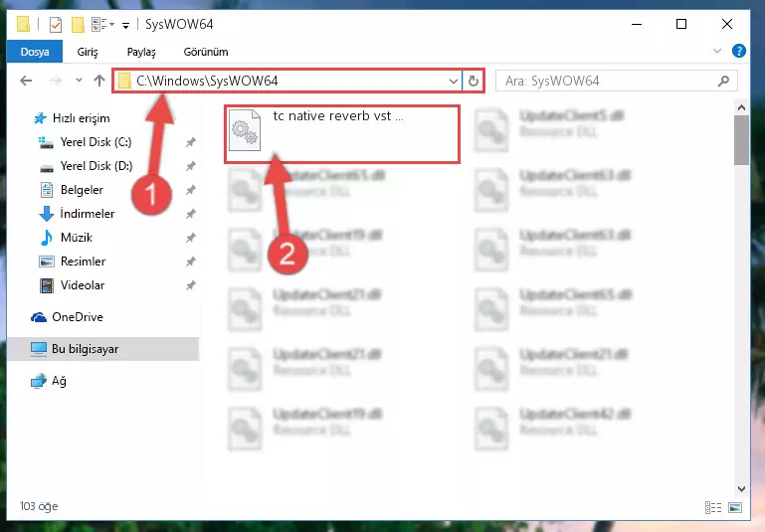765x532 pixels.
Task: Click the pin icon next to Müzik
Action: pos(190,238)
